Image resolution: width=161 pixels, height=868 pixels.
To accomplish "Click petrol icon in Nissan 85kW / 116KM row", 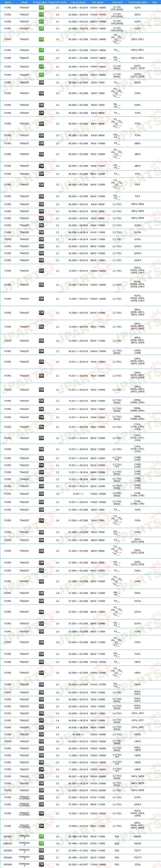I will click(41, 836).
